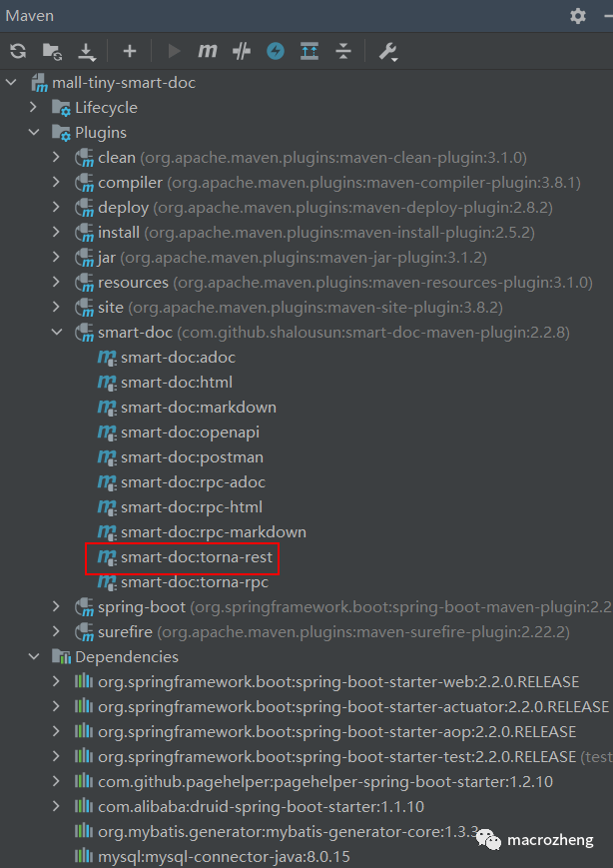
Task: Click Reload All Maven Projects icon
Action: [x=18, y=51]
